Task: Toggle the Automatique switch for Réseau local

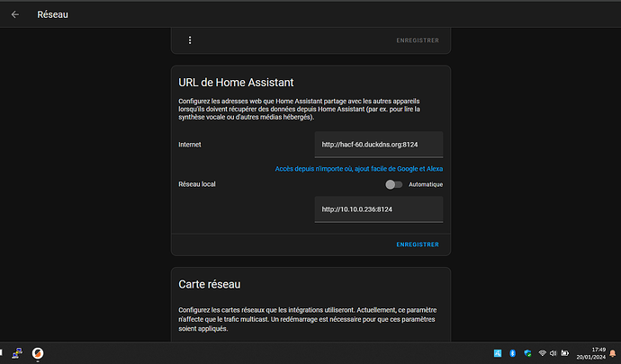Action: pyautogui.click(x=393, y=184)
